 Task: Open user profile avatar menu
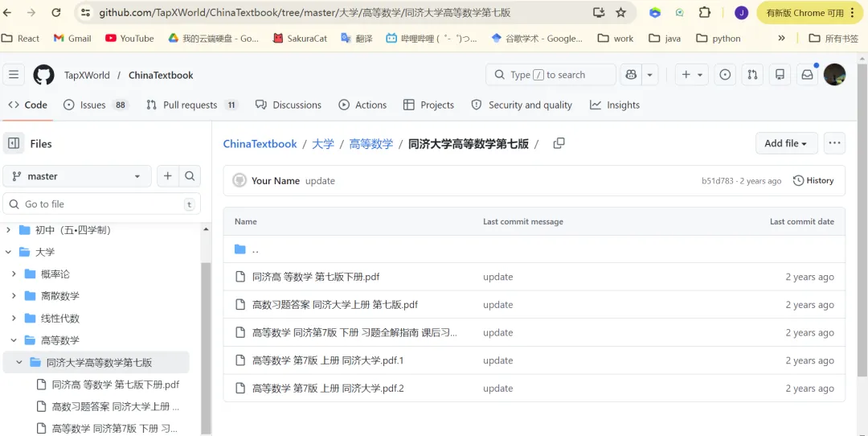pyautogui.click(x=835, y=75)
